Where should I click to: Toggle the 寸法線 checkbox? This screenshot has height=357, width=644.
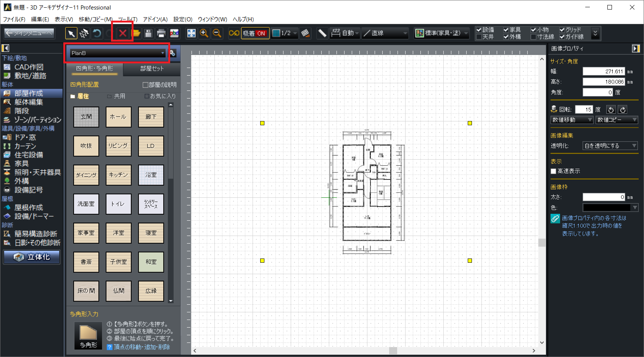pos(534,37)
